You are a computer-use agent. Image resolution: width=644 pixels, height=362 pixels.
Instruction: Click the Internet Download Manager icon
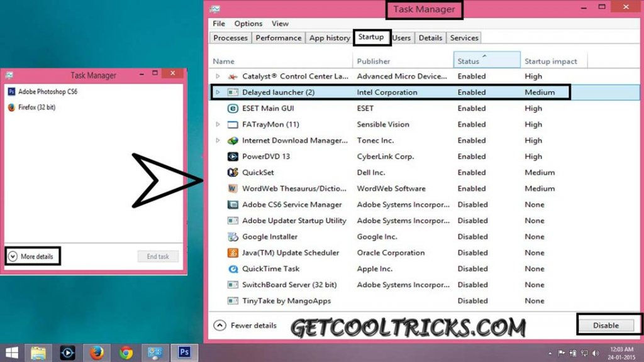coord(233,140)
